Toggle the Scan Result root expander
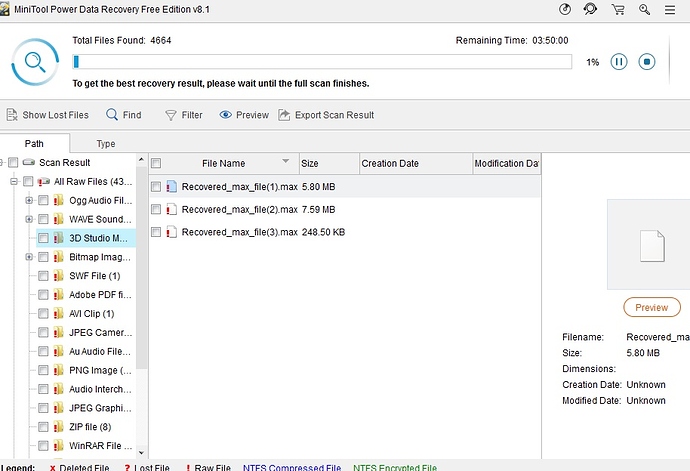 point(1,162)
